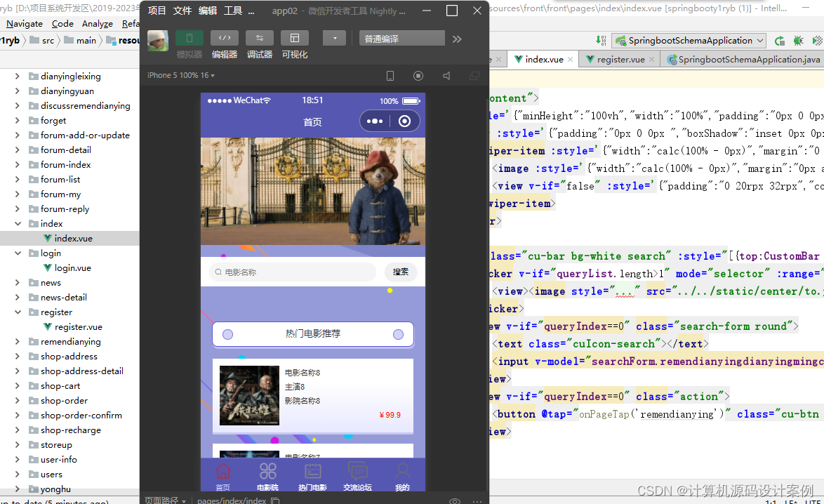Tap the 我的 profile tab icon

tap(403, 477)
